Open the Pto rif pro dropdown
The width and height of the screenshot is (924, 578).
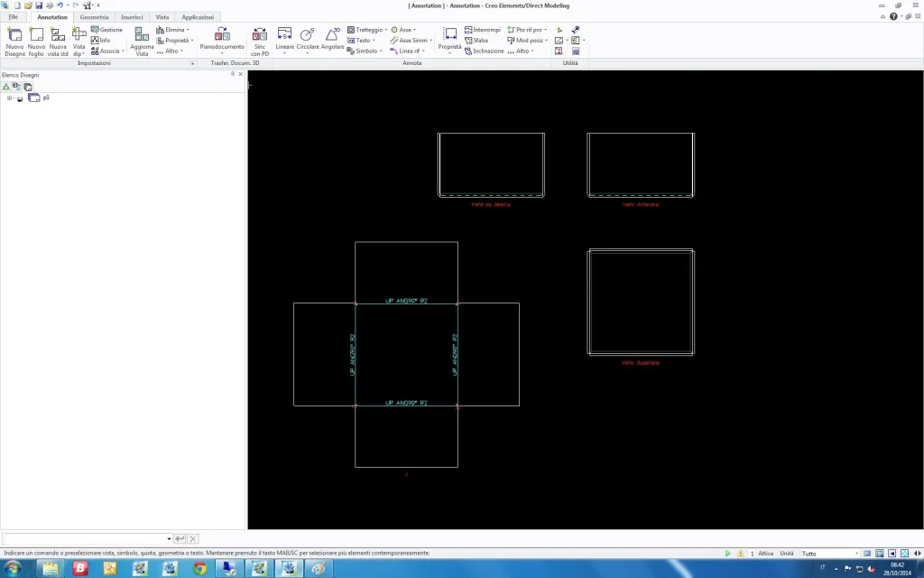point(527,30)
